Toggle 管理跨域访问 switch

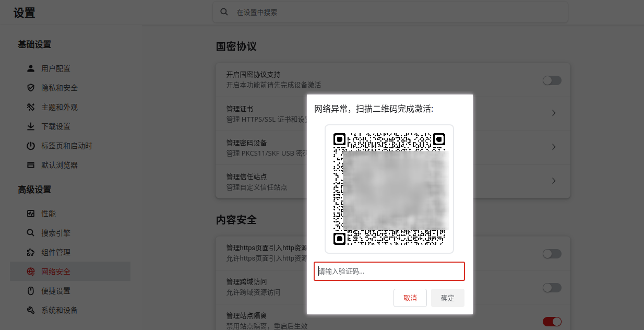pyautogui.click(x=552, y=288)
